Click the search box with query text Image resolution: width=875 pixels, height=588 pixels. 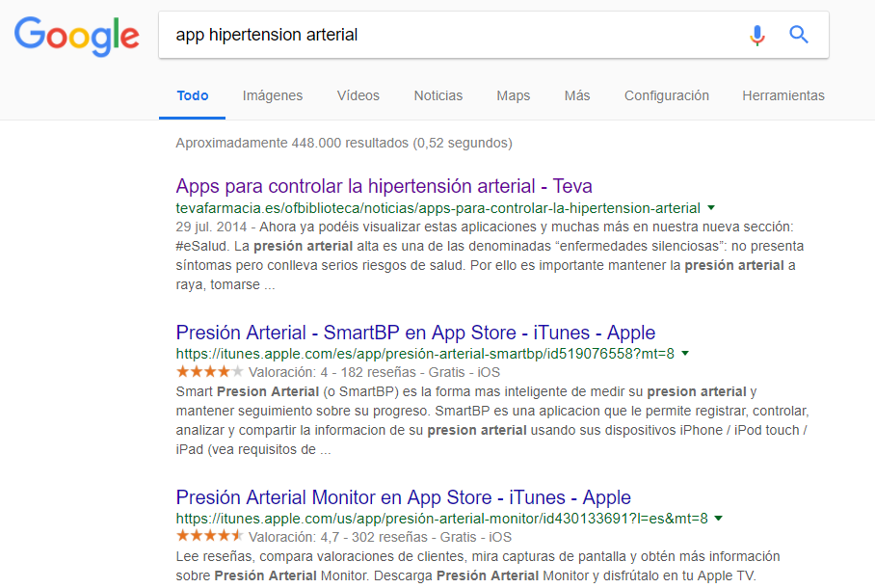point(493,35)
